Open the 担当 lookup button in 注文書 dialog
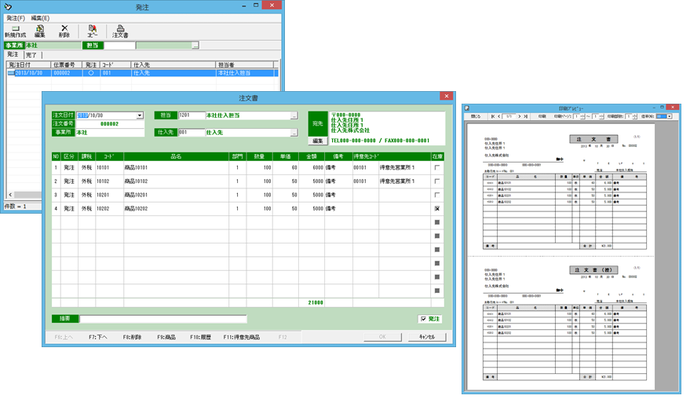690x399 pixels. 294,115
